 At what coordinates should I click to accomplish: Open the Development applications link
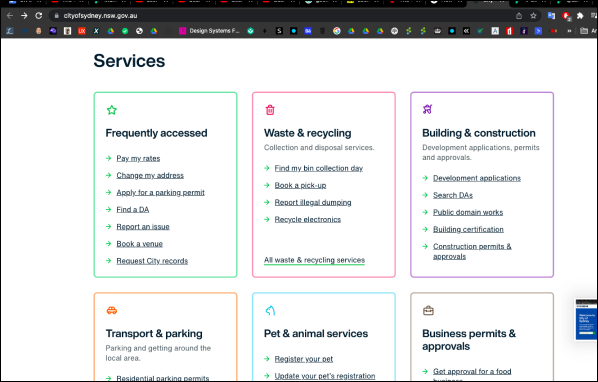point(477,178)
